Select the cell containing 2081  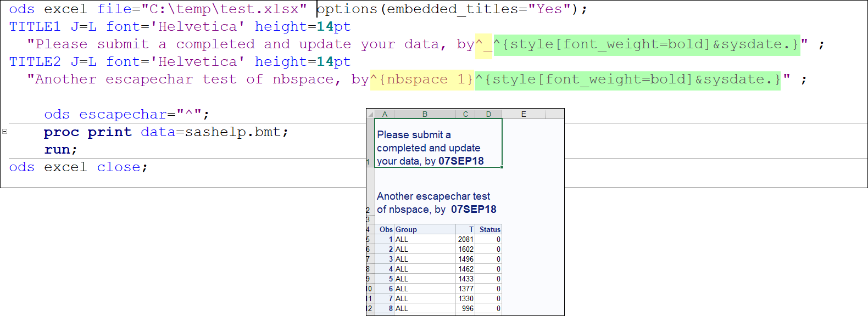(465, 240)
